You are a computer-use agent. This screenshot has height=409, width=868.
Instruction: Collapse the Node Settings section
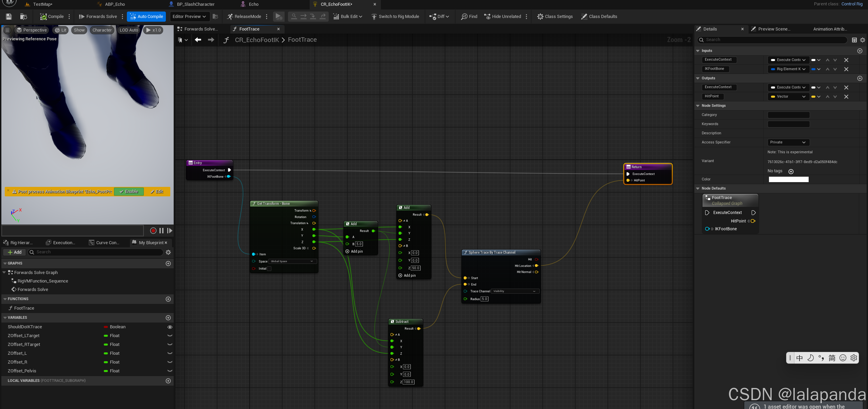point(698,106)
